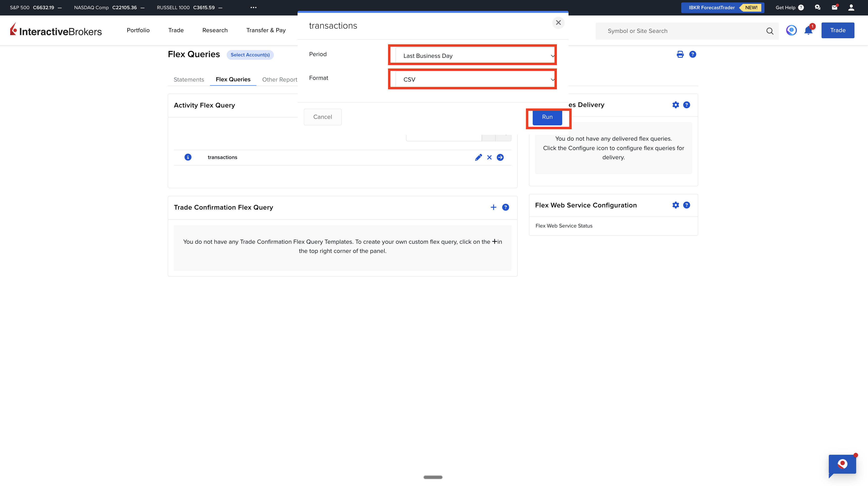Expand the ticker bar more options dots
868x486 pixels.
[253, 8]
